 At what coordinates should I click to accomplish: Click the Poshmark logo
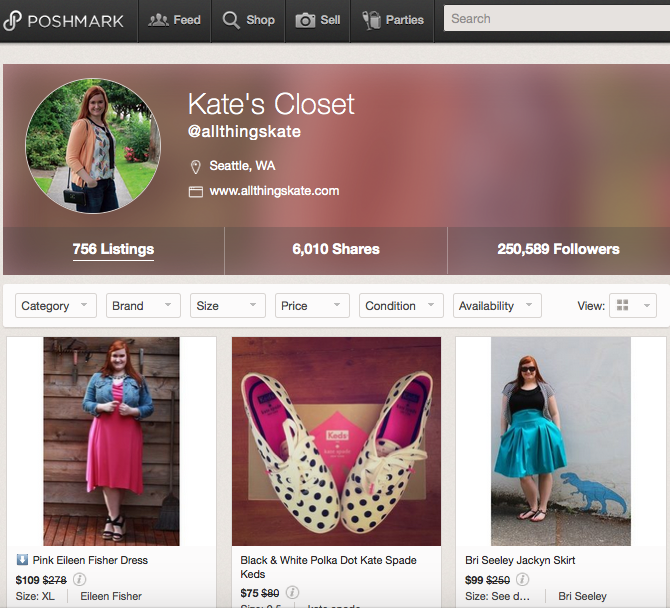(63, 21)
